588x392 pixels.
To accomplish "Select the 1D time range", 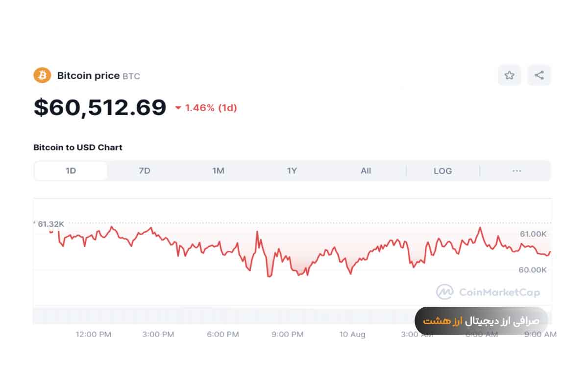I will pyautogui.click(x=71, y=171).
